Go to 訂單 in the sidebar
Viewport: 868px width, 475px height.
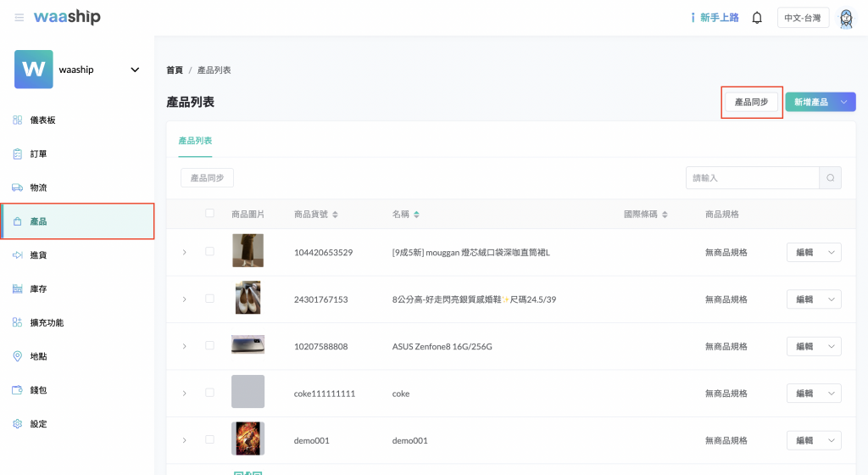[38, 154]
